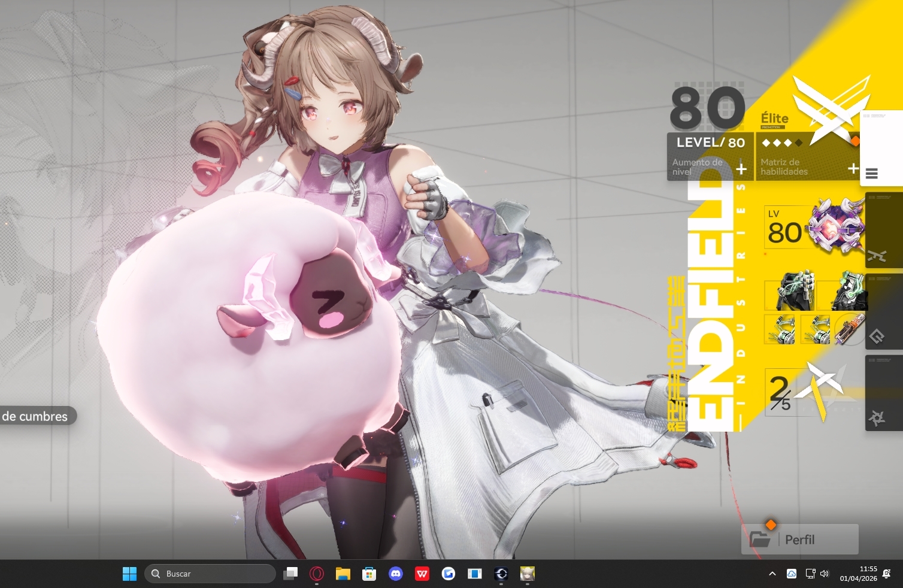Open the LV 80 weapon slot

814,228
